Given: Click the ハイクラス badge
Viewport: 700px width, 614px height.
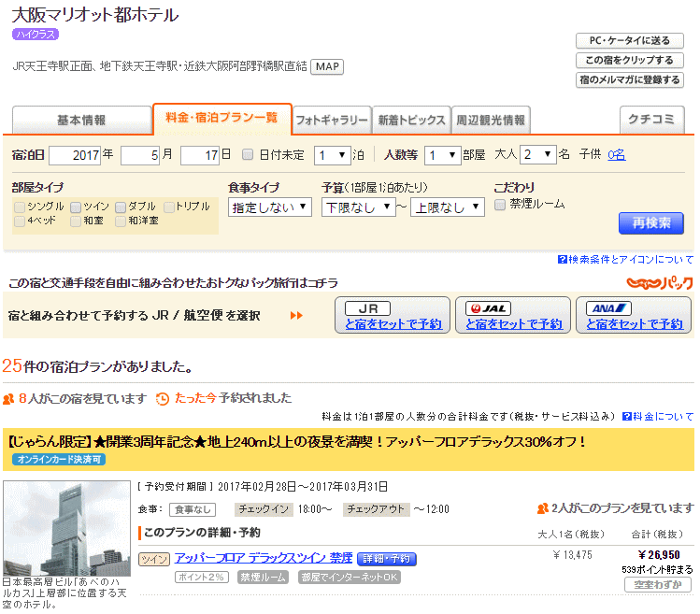Looking at the screenshot, I should [36, 35].
